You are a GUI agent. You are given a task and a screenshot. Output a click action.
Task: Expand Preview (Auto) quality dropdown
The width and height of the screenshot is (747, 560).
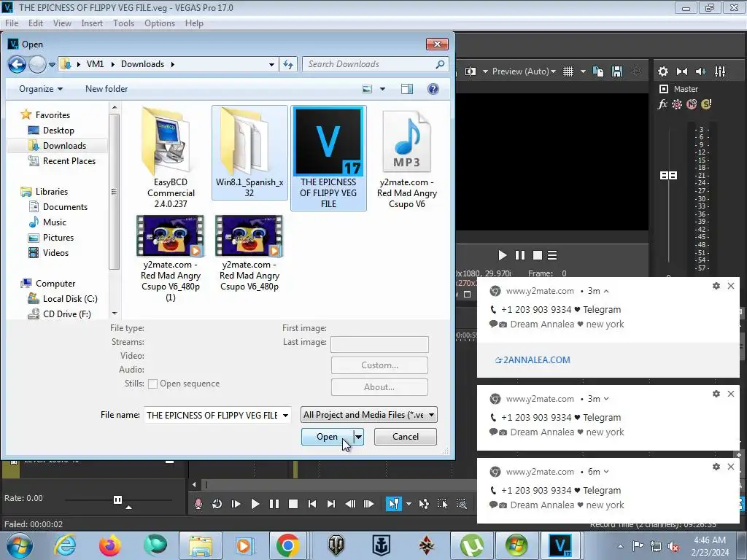point(553,71)
